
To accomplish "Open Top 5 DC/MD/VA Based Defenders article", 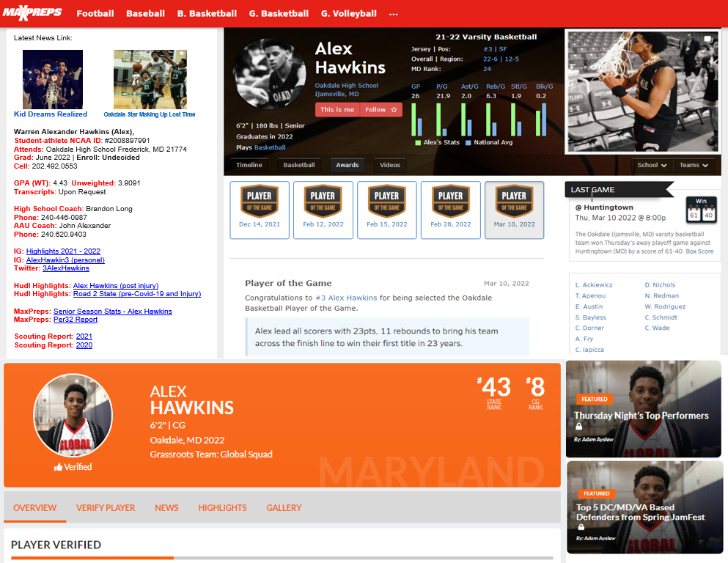I will coord(644,507).
